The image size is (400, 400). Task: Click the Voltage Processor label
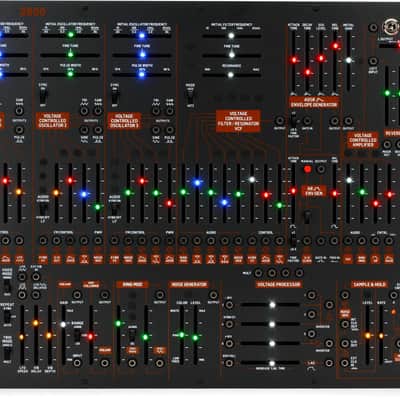[279, 284]
